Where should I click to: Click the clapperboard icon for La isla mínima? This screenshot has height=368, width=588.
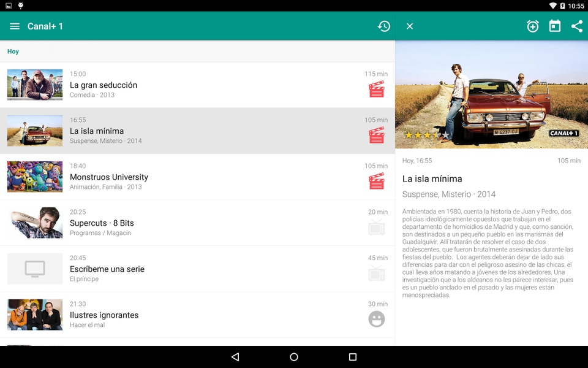377,135
